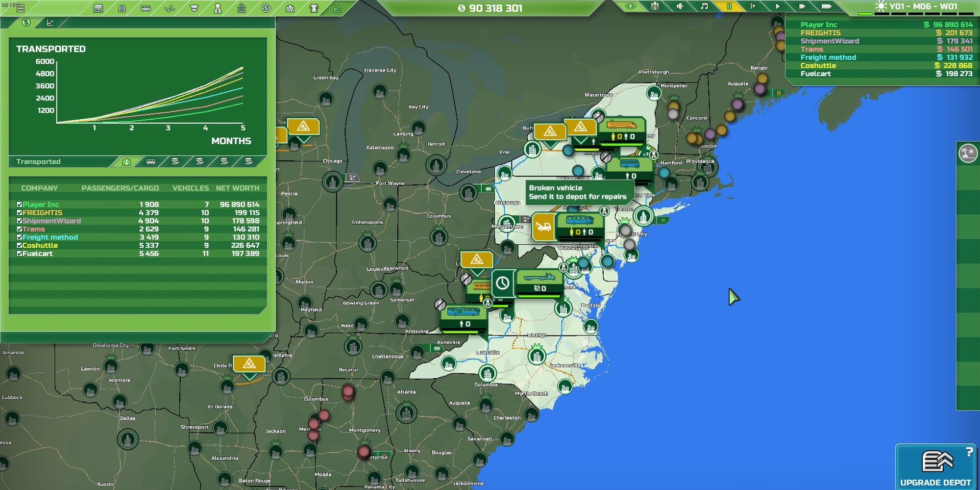Uncheck the Trams checkbox
This screenshot has width=980, height=490.
coord(19,229)
